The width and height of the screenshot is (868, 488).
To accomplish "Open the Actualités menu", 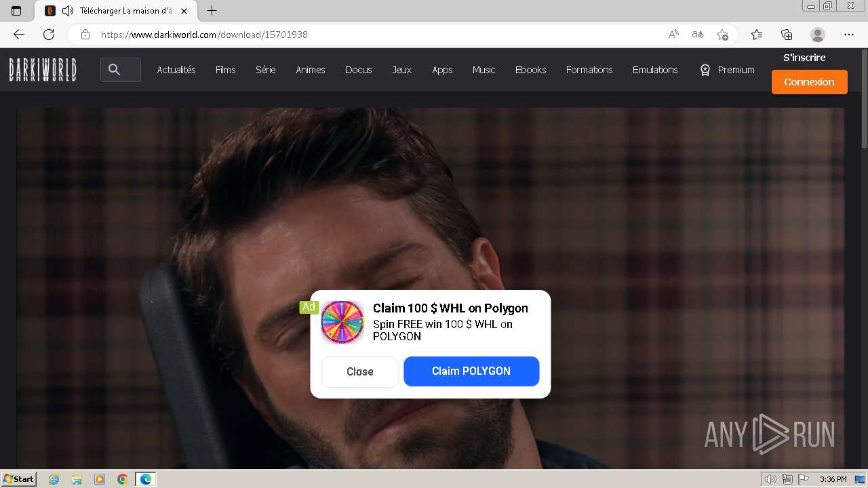I will point(176,70).
